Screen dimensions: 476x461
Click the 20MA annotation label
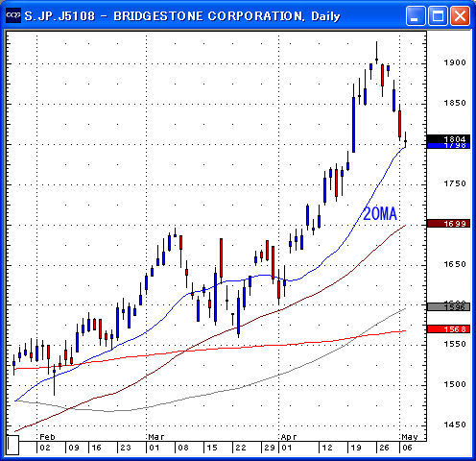coord(380,214)
